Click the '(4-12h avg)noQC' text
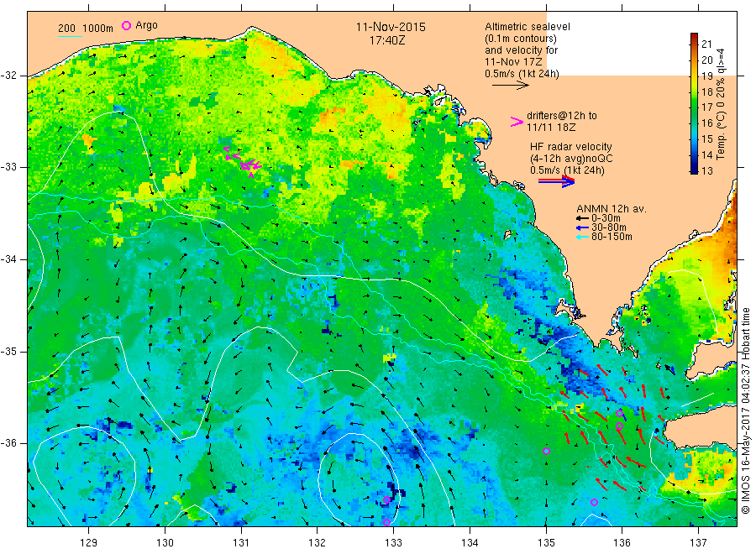756x554 pixels. (571, 159)
